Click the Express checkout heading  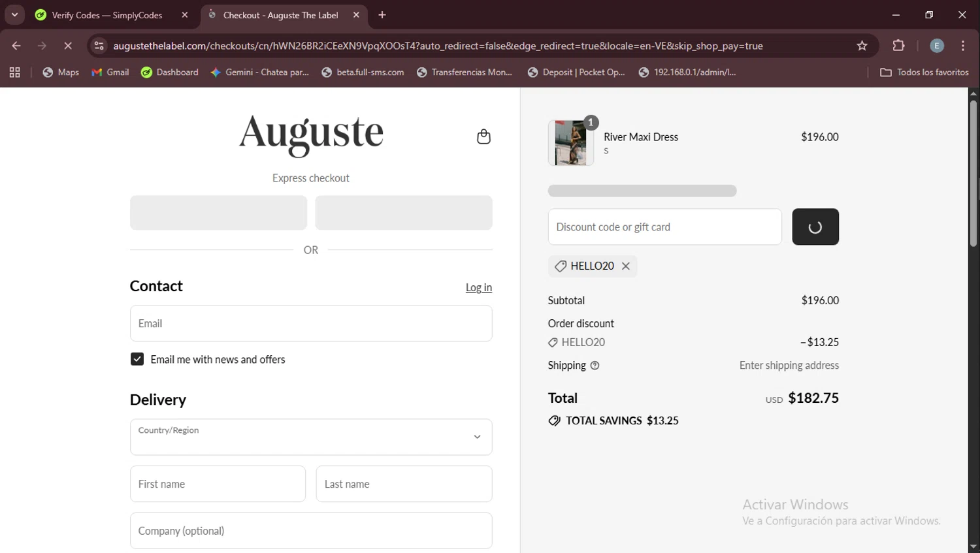coord(311,178)
